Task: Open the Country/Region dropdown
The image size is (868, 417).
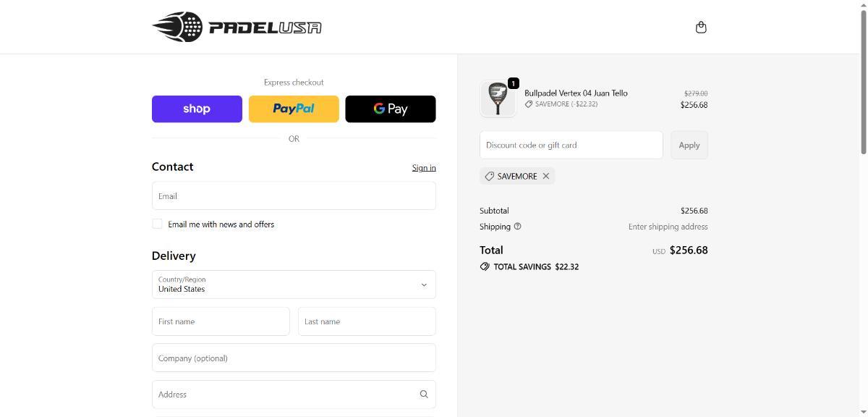Action: [294, 285]
